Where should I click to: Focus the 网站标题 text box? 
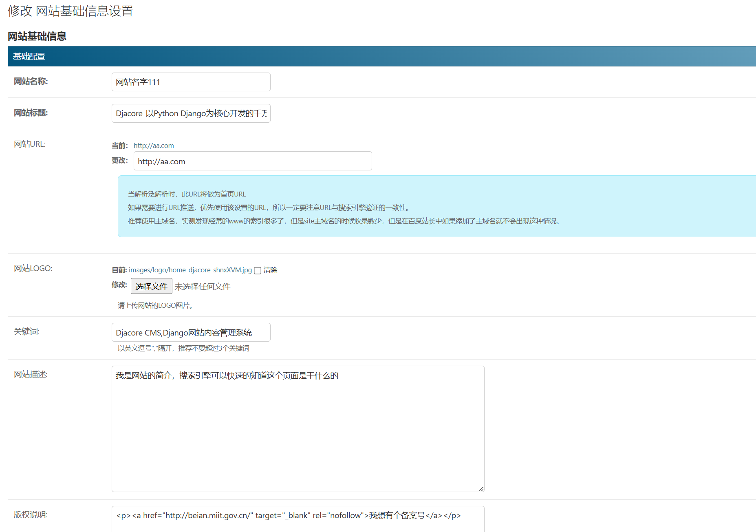[x=191, y=113]
